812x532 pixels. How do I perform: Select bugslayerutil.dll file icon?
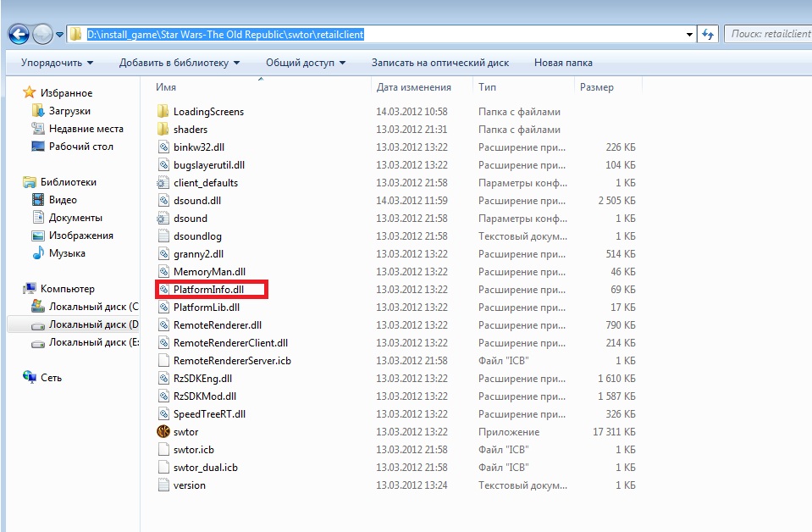pos(163,164)
